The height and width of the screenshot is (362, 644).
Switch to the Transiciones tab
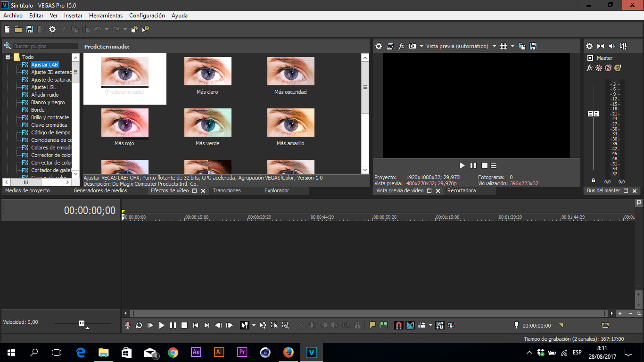click(227, 190)
